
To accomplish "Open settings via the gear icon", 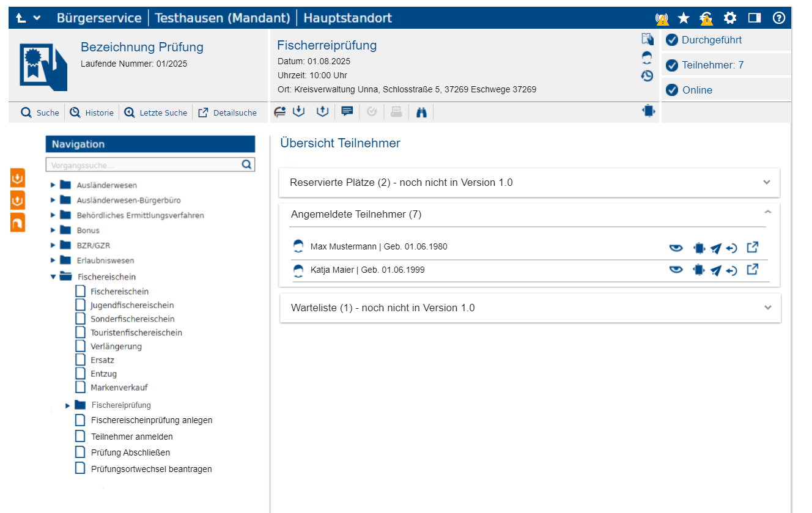I will pos(730,18).
